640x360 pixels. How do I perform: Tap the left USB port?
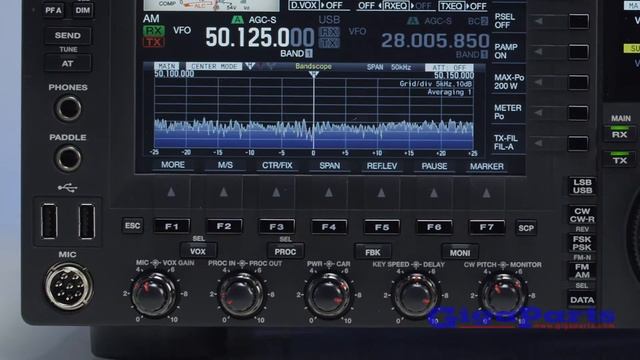[49, 221]
